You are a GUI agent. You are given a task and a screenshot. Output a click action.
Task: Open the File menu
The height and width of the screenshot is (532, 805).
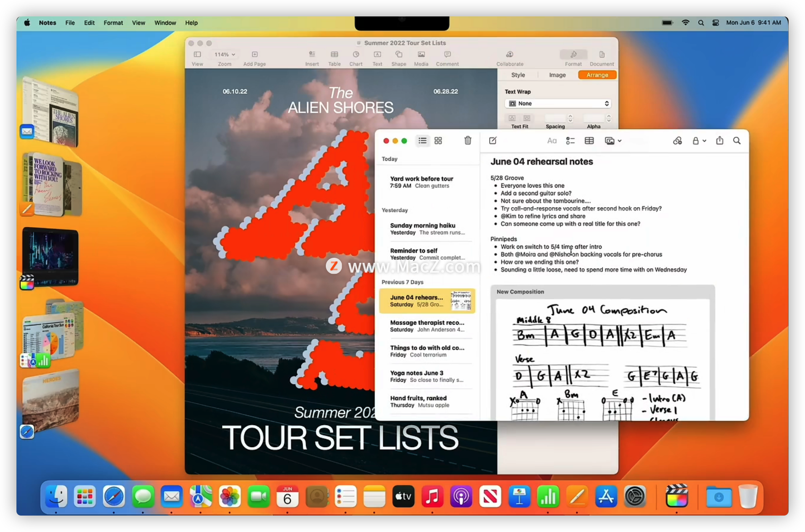(x=70, y=23)
